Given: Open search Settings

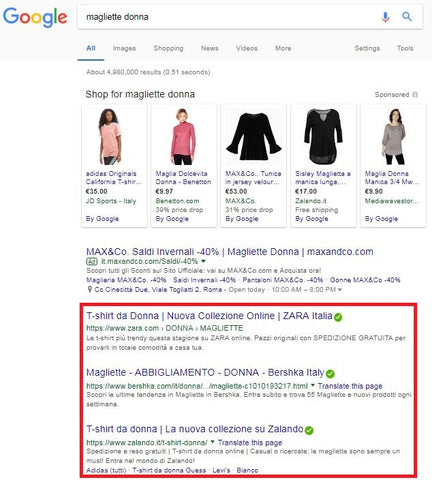Looking at the screenshot, I should coord(367,48).
